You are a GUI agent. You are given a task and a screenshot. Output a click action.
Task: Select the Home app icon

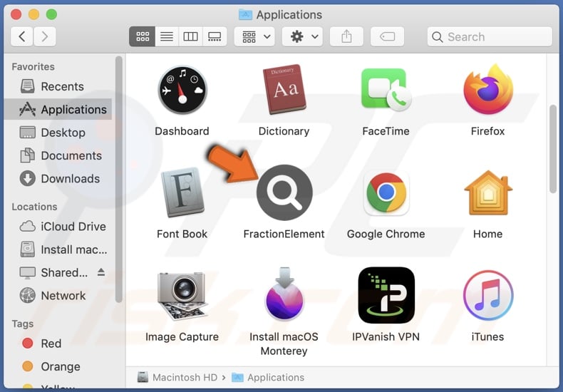coord(488,192)
